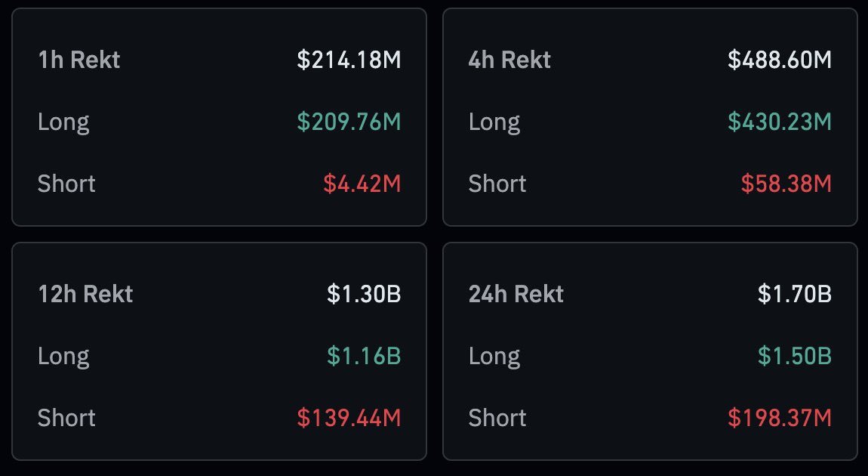Click the $1.16B long liquidation value
Viewport: 868px width, 476px height.
point(364,356)
